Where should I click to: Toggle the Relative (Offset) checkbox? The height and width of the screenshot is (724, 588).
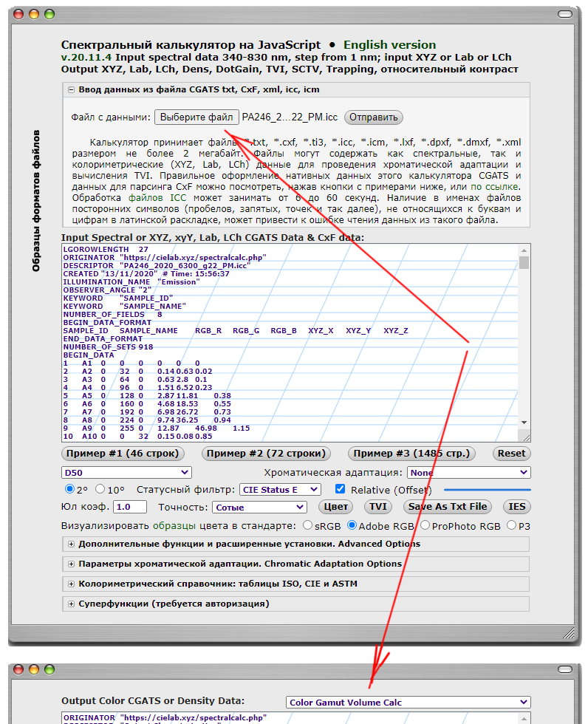point(340,489)
